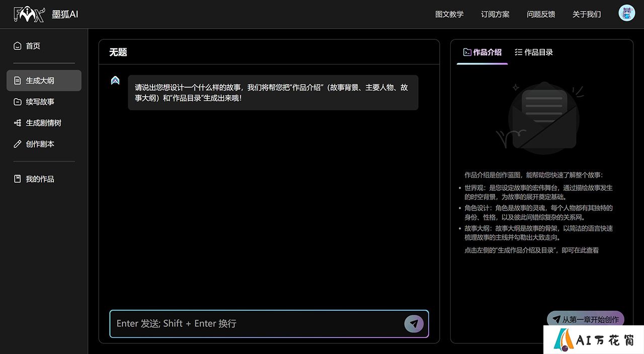Click the 创作剧本 pencil icon
644x354 pixels.
pos(18,144)
